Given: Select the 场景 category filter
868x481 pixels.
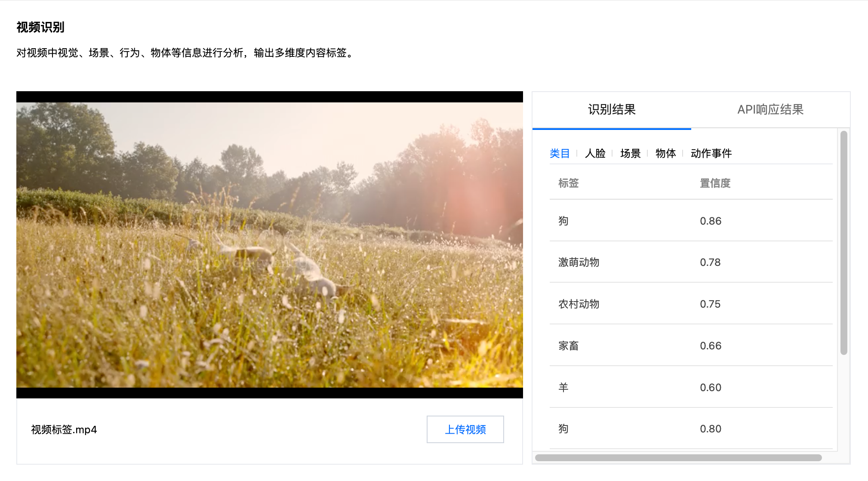Looking at the screenshot, I should pos(631,153).
